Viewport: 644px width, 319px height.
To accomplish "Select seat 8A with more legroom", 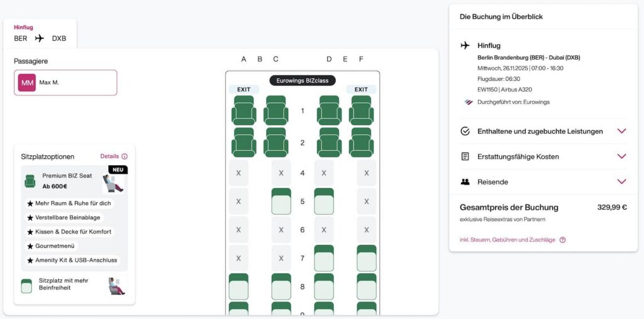I will pyautogui.click(x=238, y=286).
